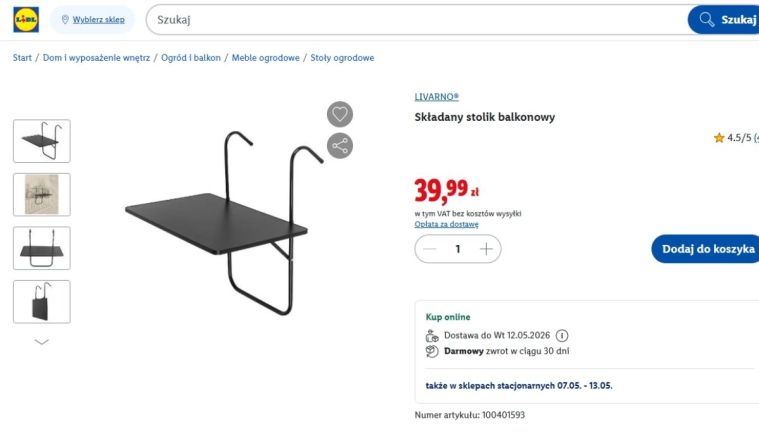Click Dodaj do koszyka button
The image size is (759, 443).
[x=705, y=249]
